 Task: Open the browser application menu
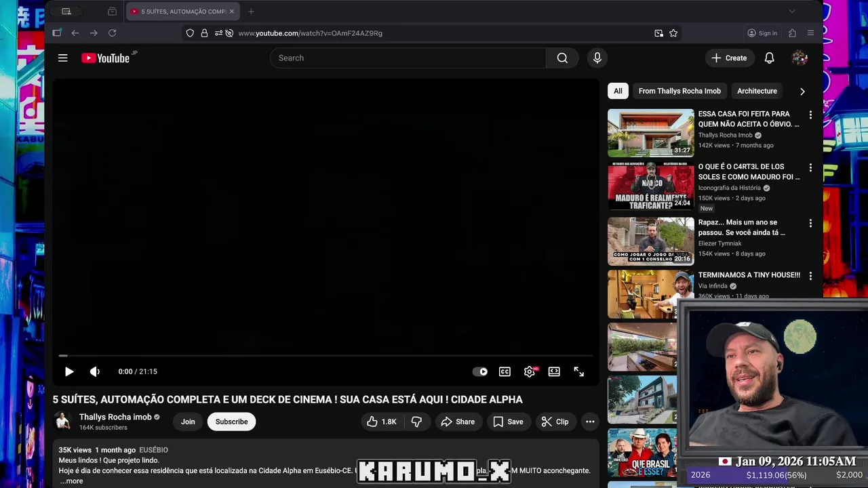point(810,33)
